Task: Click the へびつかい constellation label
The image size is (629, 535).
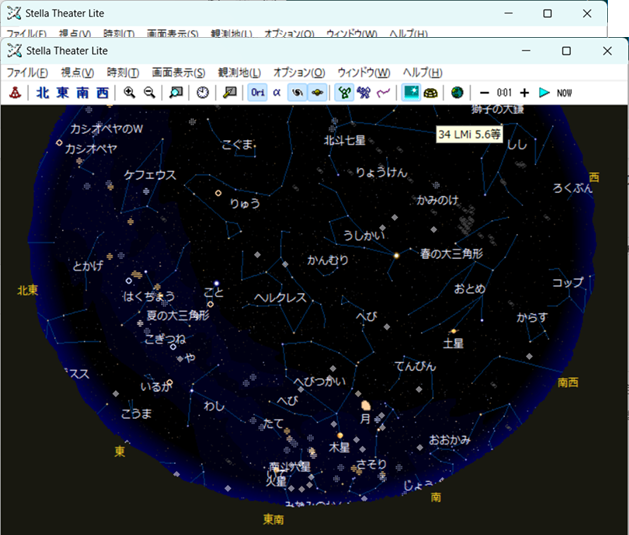Action: pos(319,381)
